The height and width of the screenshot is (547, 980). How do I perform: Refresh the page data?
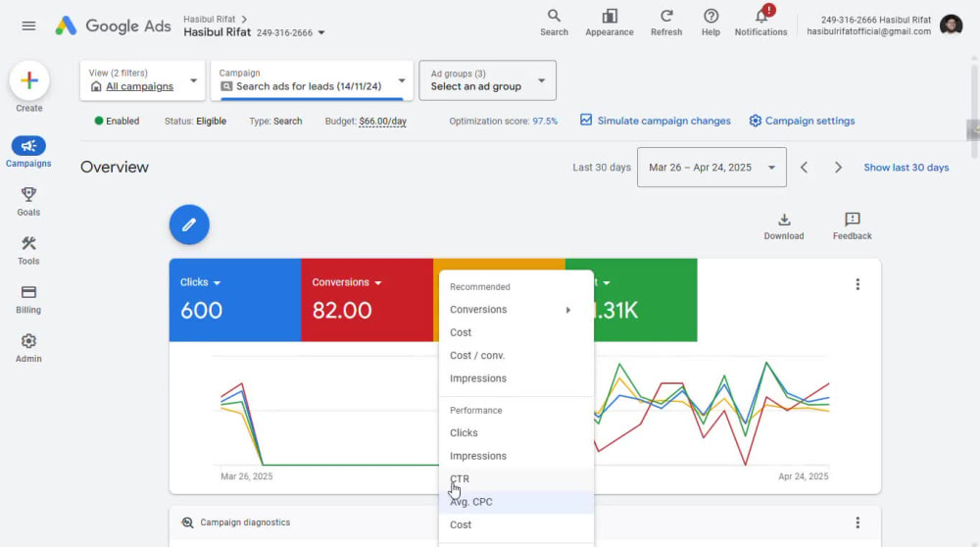point(666,24)
